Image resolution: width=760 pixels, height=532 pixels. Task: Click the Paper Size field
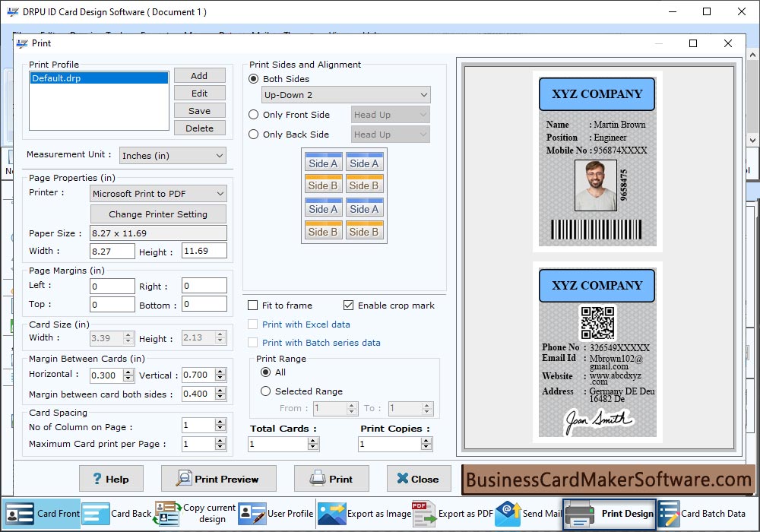pos(158,233)
